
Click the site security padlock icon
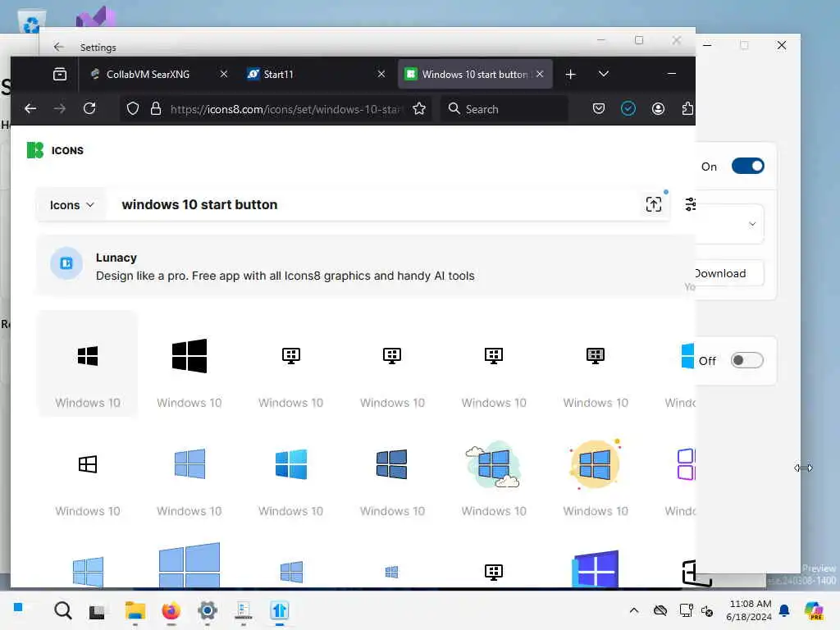(156, 109)
